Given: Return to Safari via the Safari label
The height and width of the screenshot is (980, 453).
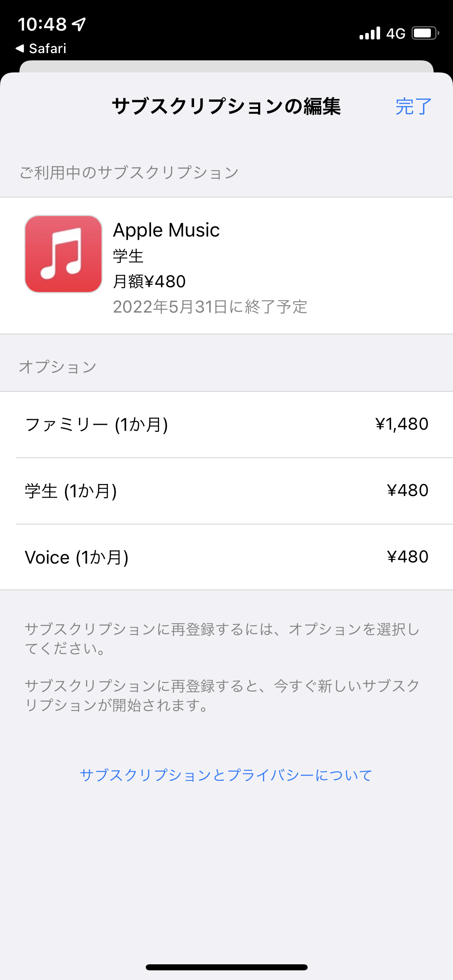Looking at the screenshot, I should pos(48,49).
